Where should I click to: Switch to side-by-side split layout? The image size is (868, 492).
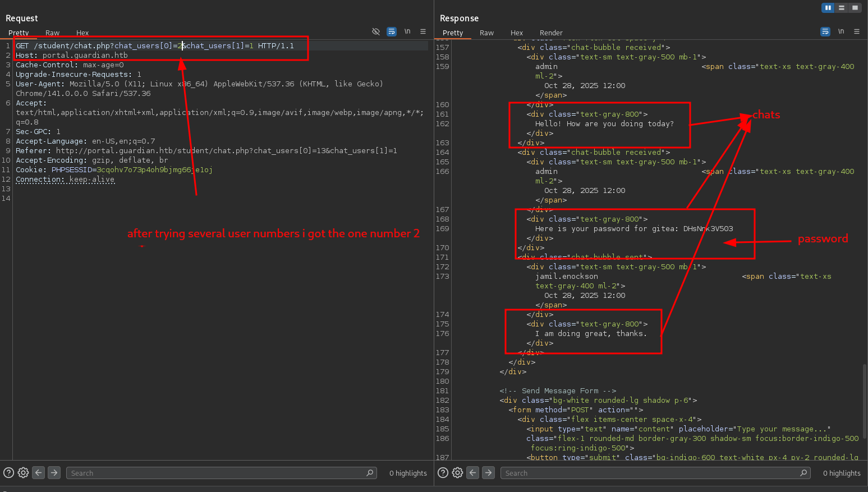point(828,8)
